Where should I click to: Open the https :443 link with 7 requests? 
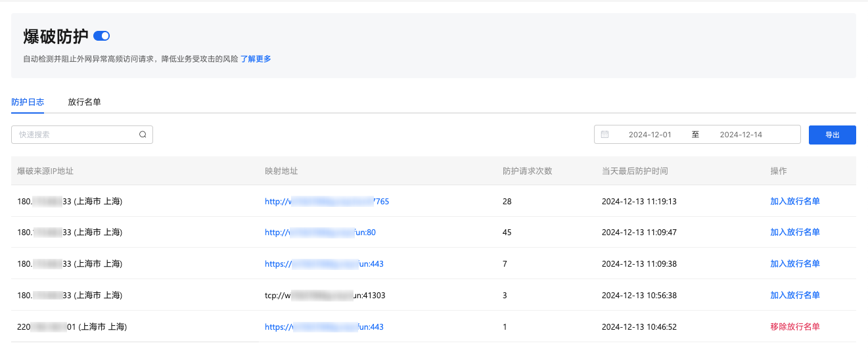click(324, 264)
